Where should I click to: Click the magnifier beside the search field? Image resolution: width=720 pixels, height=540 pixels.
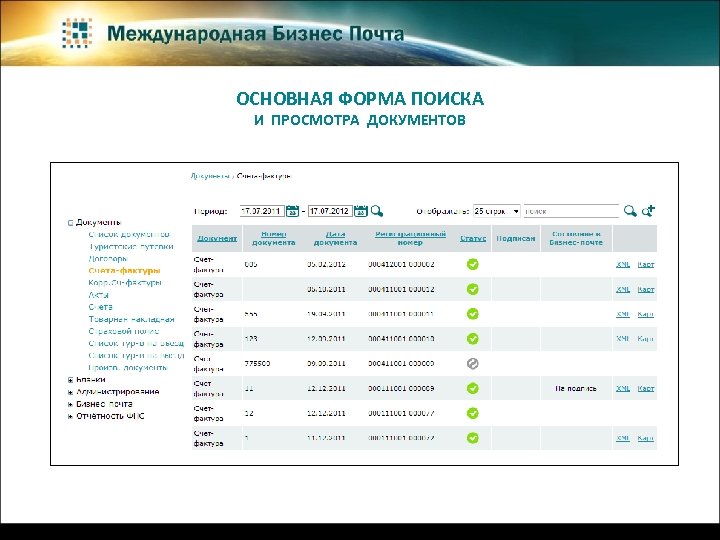click(630, 211)
